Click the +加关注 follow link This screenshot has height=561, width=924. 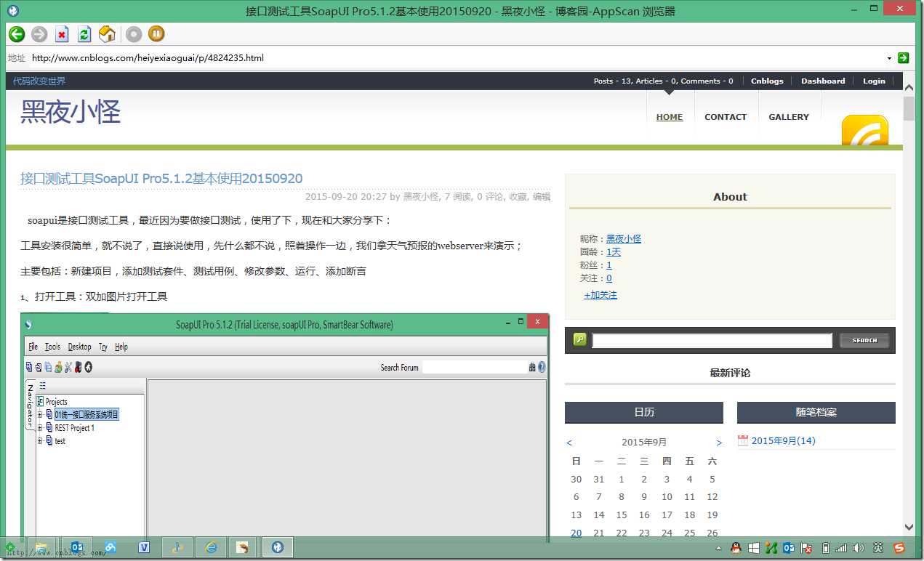(x=600, y=295)
